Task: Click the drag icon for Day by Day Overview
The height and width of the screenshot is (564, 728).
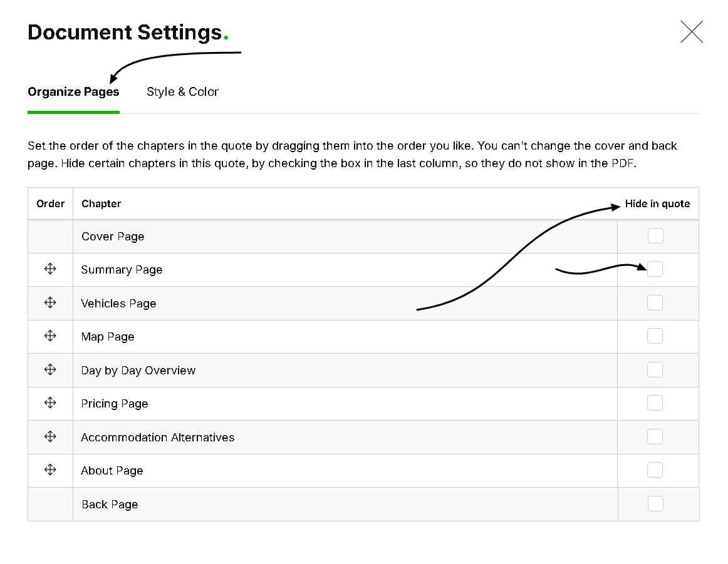Action: tap(50, 370)
